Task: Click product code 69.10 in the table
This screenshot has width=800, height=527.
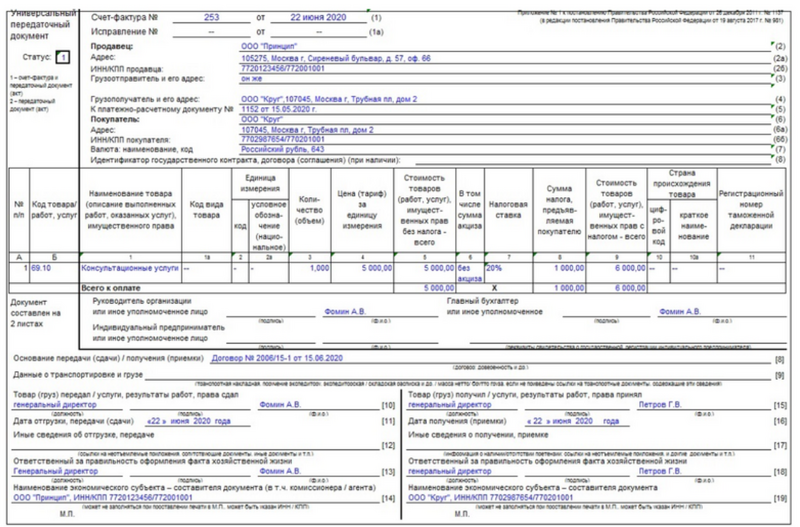Action: [x=41, y=268]
